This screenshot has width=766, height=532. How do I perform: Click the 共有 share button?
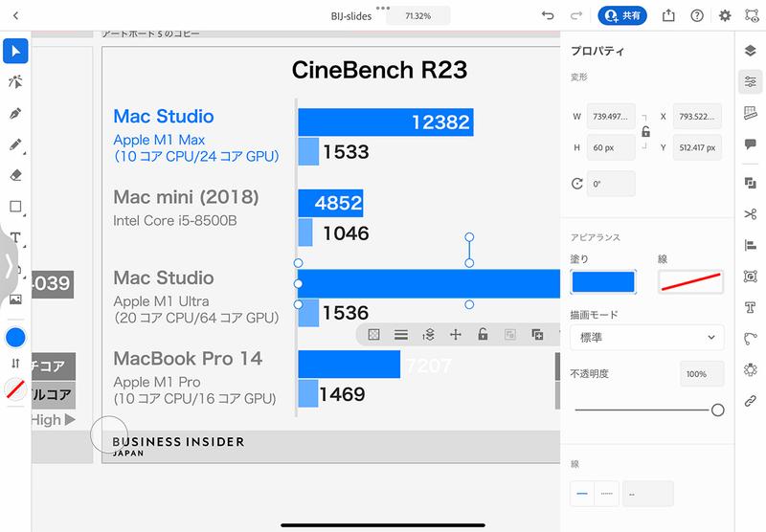click(x=622, y=15)
